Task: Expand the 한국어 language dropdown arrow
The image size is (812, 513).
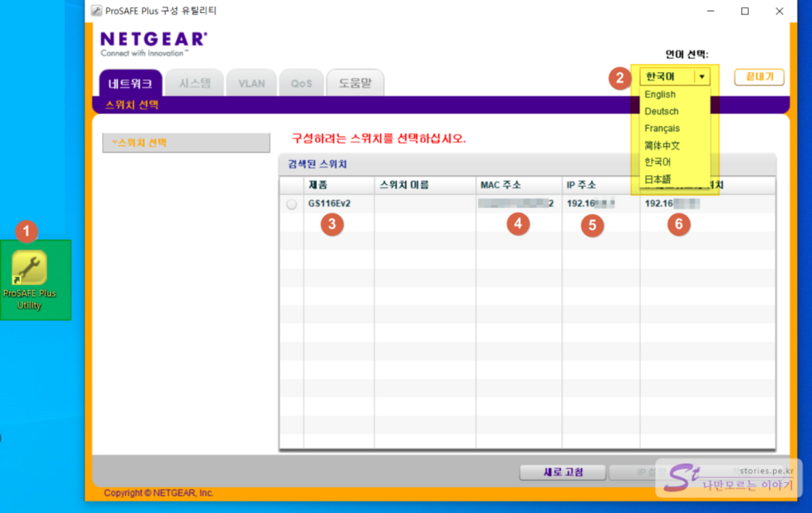Action: click(702, 77)
